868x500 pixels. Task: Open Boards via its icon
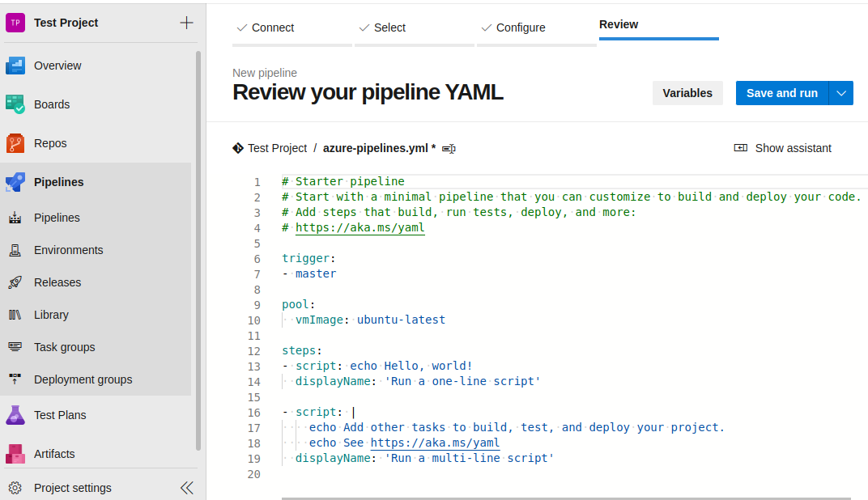click(x=15, y=104)
